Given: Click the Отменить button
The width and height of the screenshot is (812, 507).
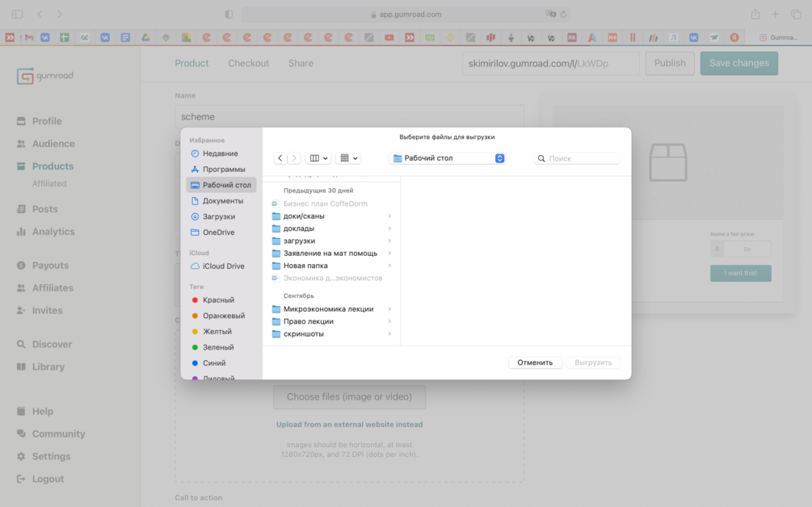Looking at the screenshot, I should (535, 362).
